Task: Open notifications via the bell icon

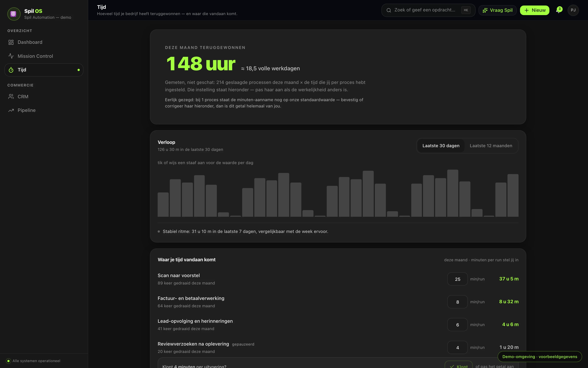Action: pos(559,10)
